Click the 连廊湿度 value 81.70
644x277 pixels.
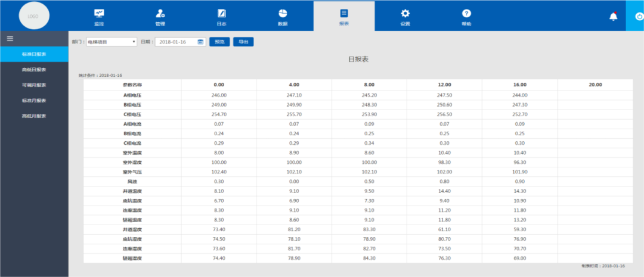(294, 248)
